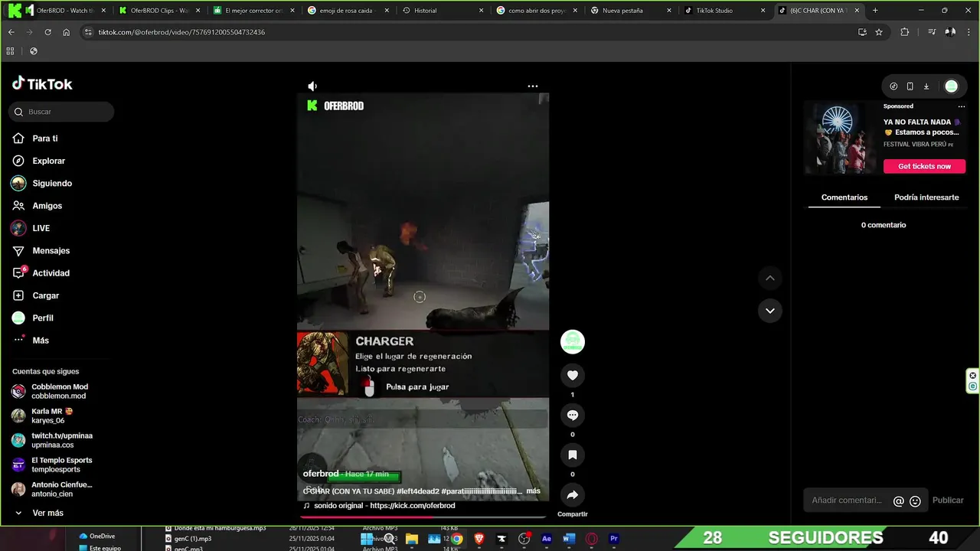Click the phone app icon in top-right pill
The height and width of the screenshot is (551, 980).
tap(910, 86)
